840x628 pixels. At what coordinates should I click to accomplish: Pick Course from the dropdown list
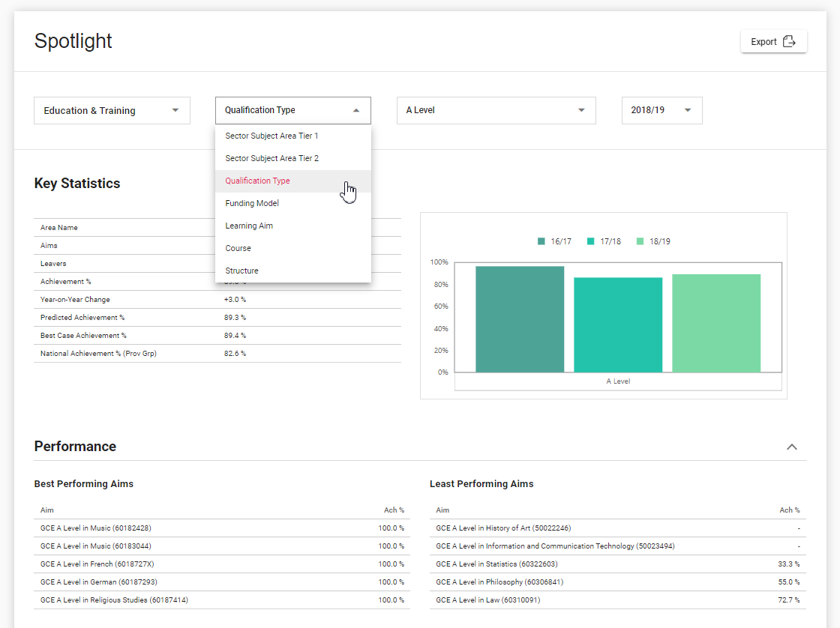pos(293,248)
